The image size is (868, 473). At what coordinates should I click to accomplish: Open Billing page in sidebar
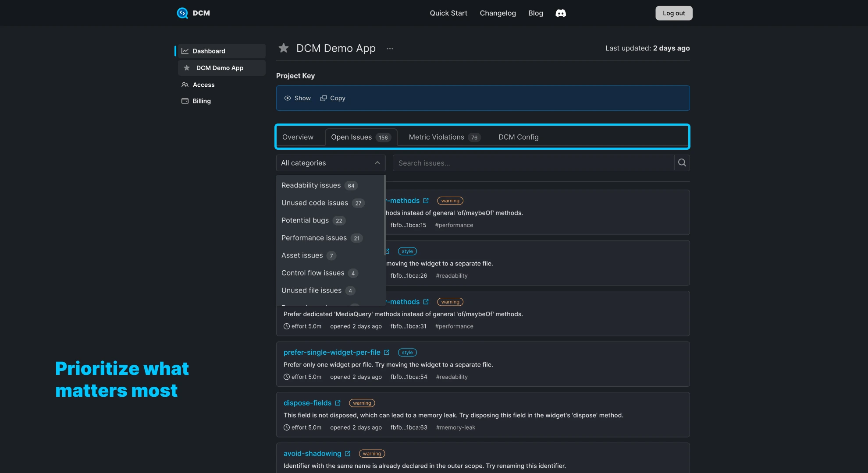point(202,101)
